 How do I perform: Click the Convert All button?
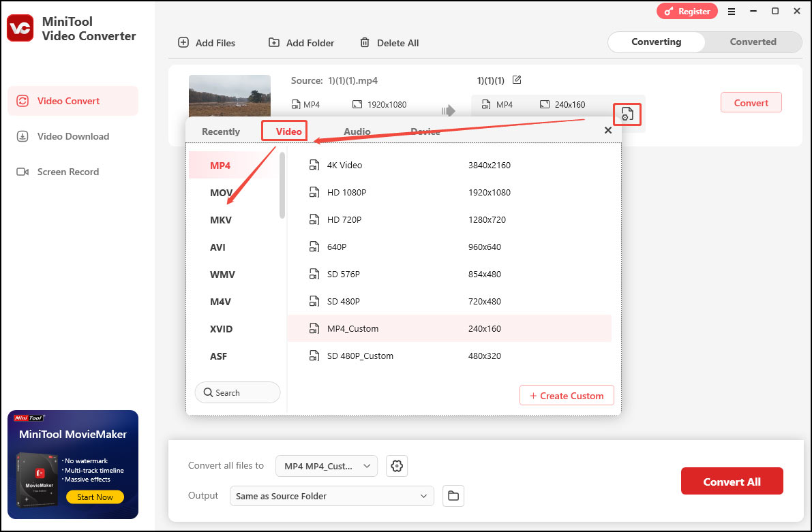732,482
